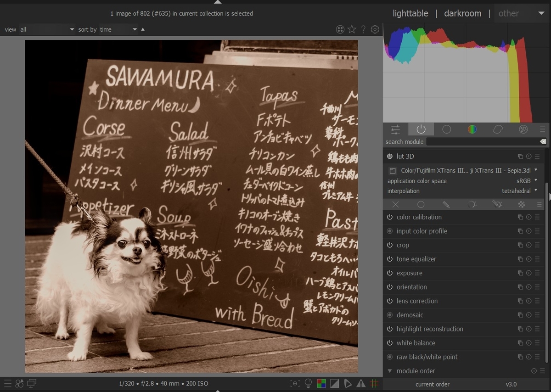Set blending mode off (X icon)
Screen dimensions: 551x392
click(x=395, y=204)
